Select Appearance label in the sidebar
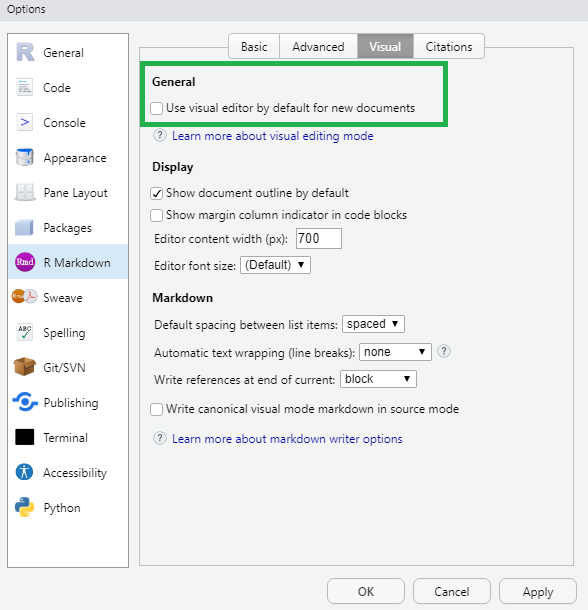 pos(75,158)
